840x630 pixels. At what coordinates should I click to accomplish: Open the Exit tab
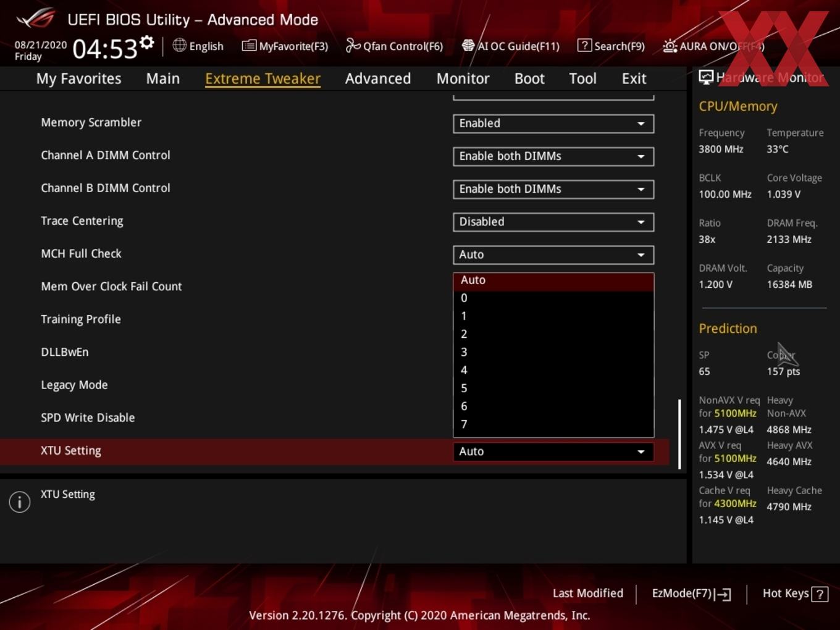point(634,78)
